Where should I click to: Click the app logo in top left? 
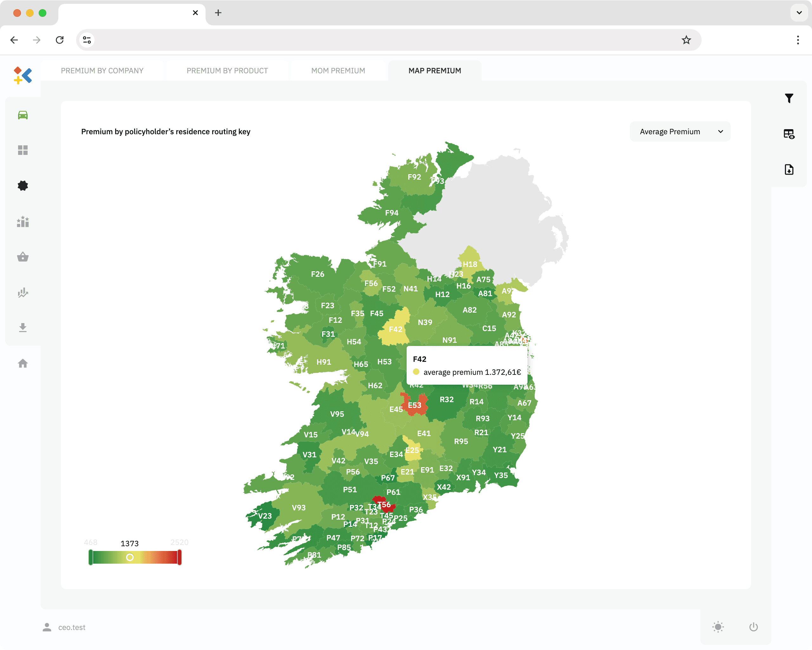coord(23,75)
